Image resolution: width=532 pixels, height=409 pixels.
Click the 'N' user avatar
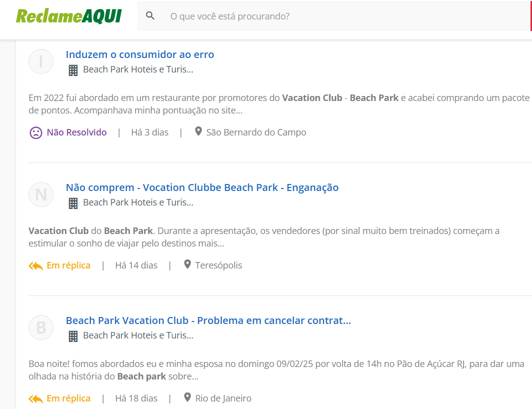pyautogui.click(x=41, y=194)
